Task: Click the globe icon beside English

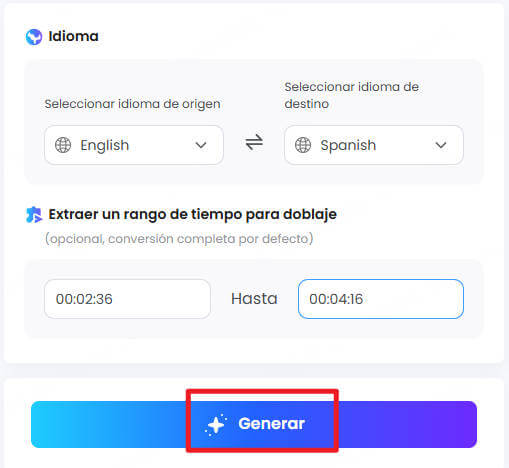Action: click(x=63, y=145)
